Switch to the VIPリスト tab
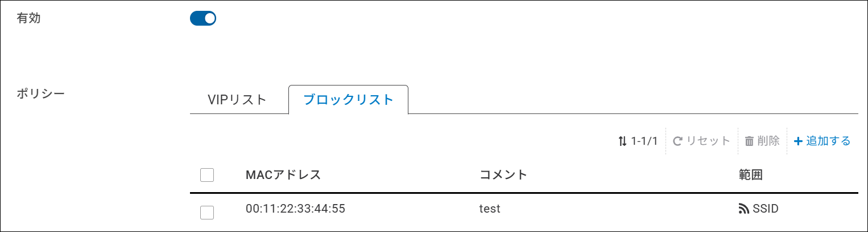 237,100
